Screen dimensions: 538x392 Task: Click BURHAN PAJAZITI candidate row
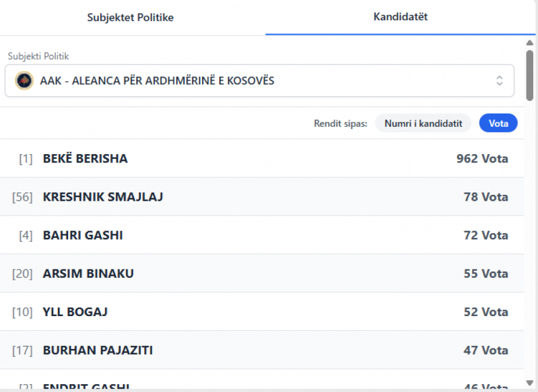point(98,350)
